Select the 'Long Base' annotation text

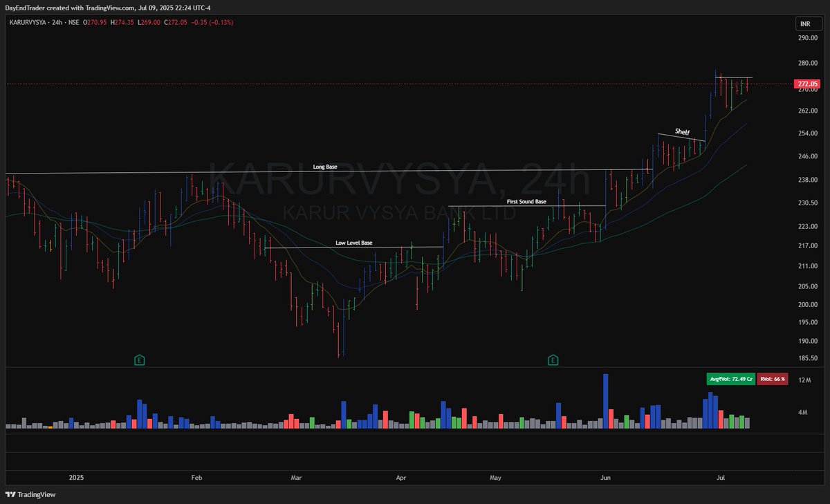(x=324, y=167)
